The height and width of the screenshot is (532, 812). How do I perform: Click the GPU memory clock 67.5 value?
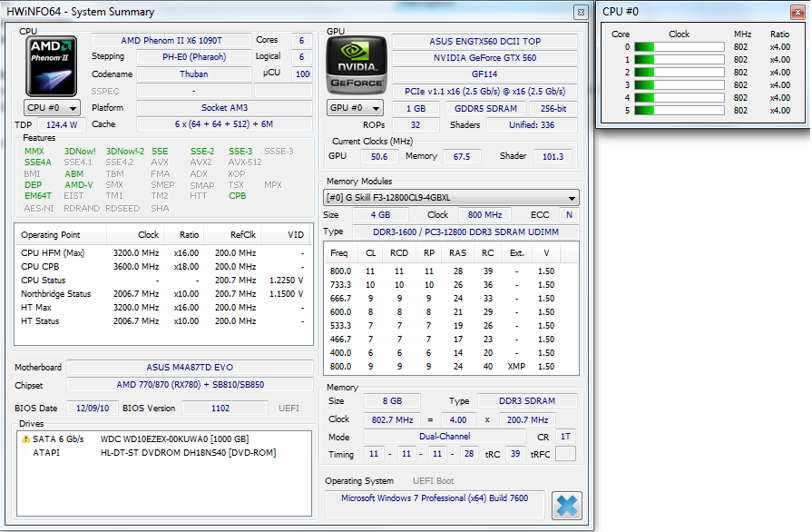462,156
